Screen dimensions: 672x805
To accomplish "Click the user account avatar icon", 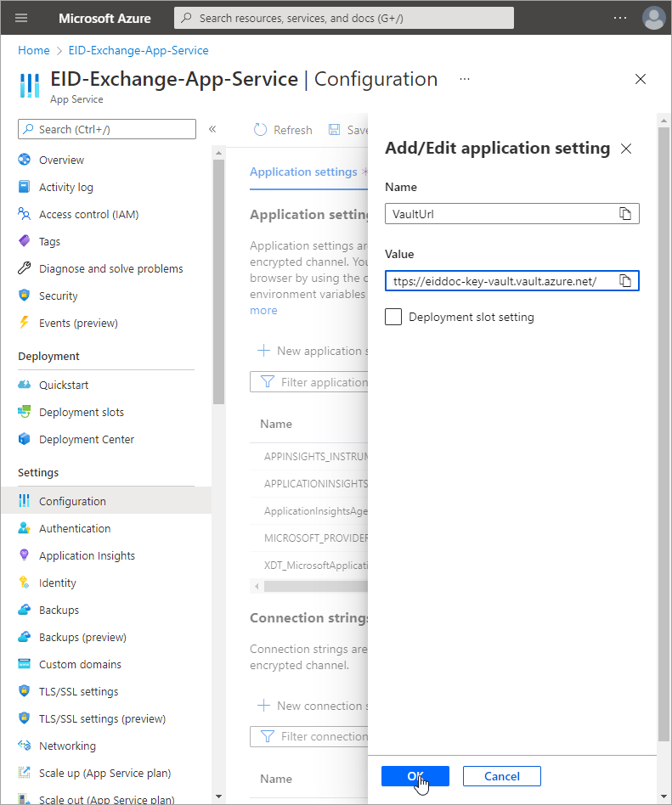I will 653,18.
